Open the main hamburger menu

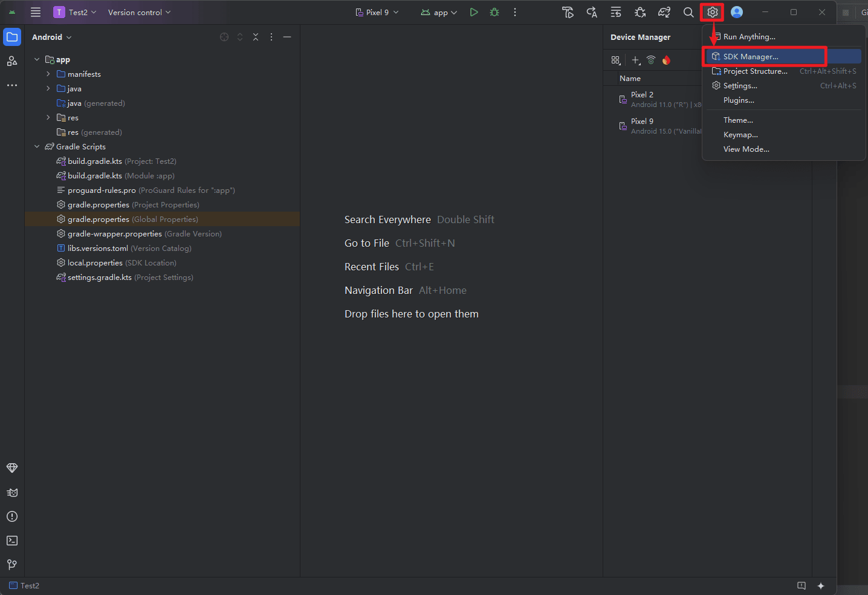click(x=36, y=12)
